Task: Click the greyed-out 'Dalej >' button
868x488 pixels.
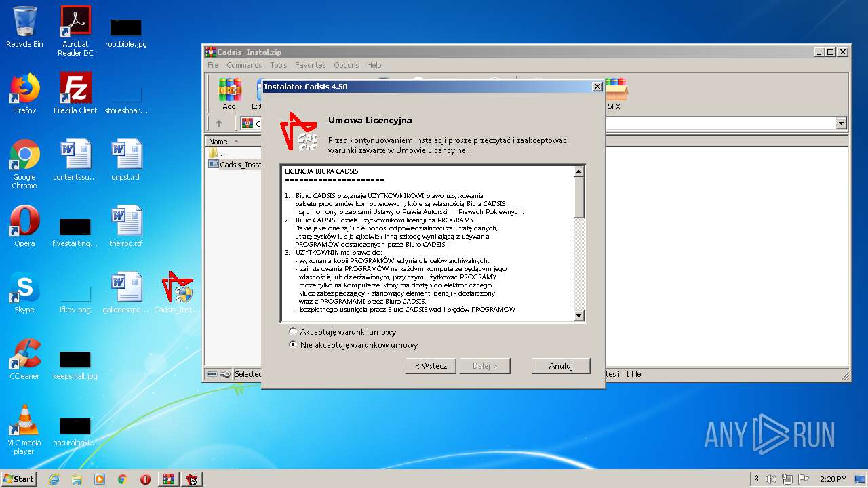Action: (x=485, y=365)
